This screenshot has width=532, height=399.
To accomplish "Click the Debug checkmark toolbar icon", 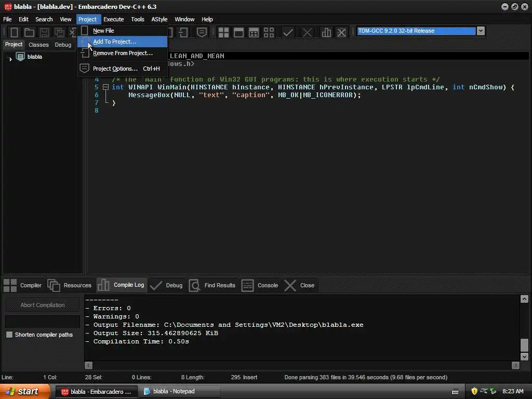I will click(x=288, y=33).
